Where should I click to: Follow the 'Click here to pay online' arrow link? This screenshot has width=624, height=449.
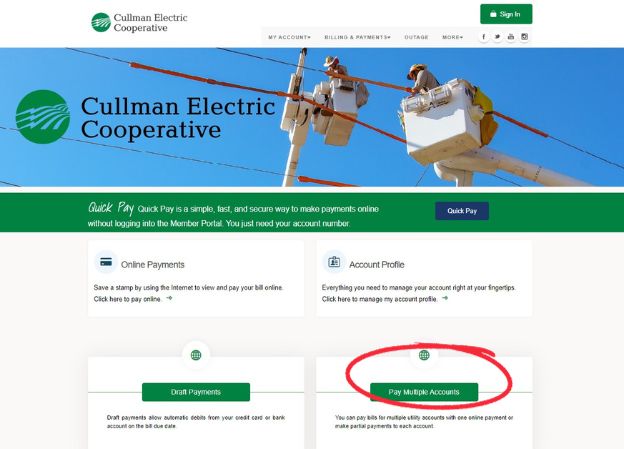point(169,298)
